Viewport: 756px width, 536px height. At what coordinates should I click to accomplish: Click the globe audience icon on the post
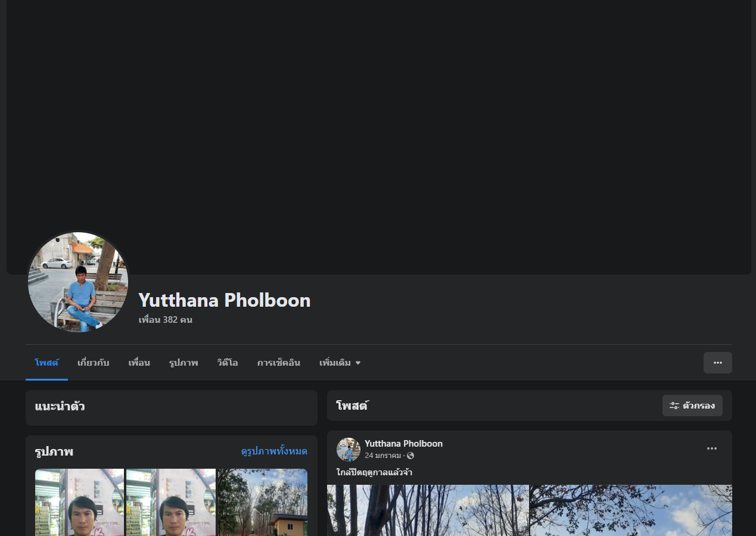click(410, 456)
